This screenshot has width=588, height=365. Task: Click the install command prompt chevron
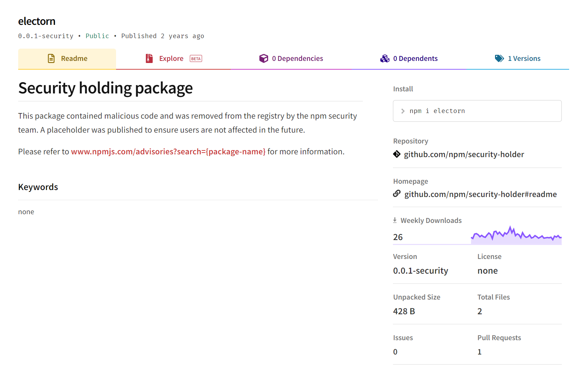pyautogui.click(x=403, y=111)
